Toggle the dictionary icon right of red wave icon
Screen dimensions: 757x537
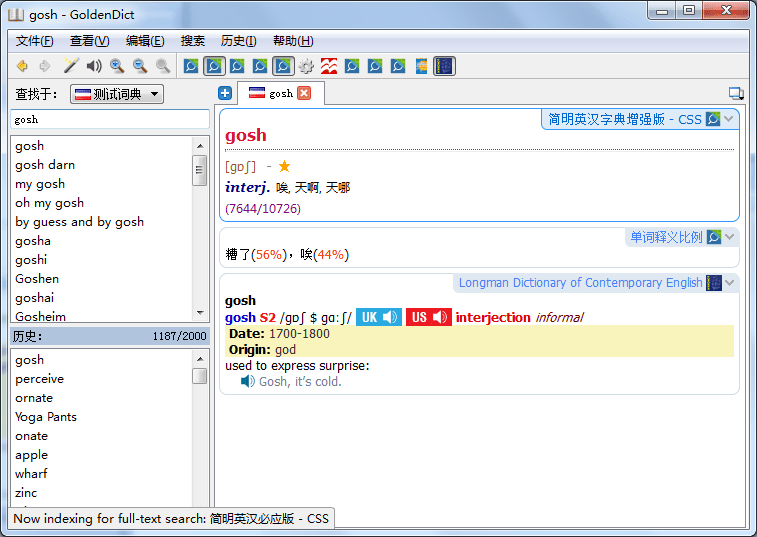[x=352, y=66]
